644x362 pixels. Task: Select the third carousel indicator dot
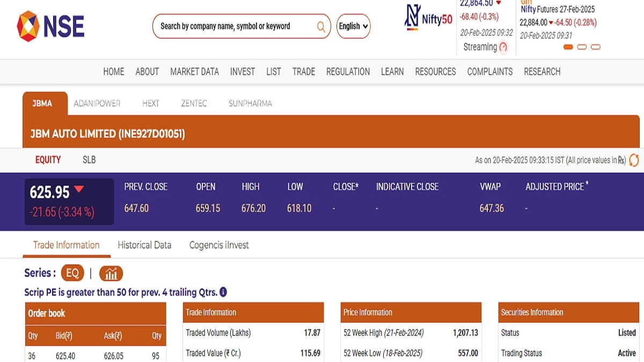[595, 47]
